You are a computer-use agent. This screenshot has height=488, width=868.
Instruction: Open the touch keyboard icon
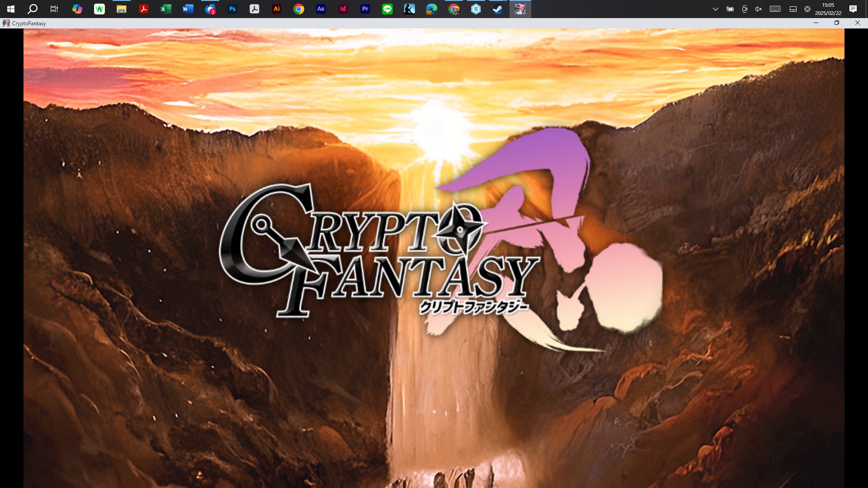(775, 9)
